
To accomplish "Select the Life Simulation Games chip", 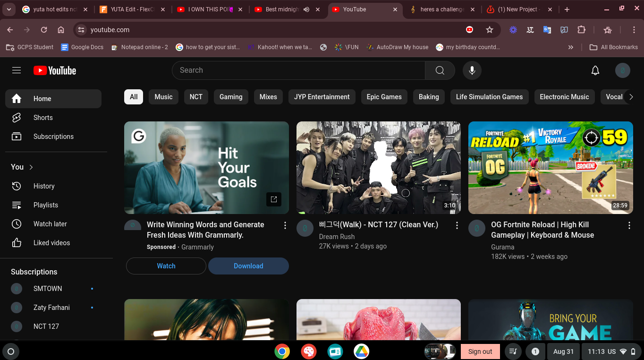I will (x=489, y=97).
